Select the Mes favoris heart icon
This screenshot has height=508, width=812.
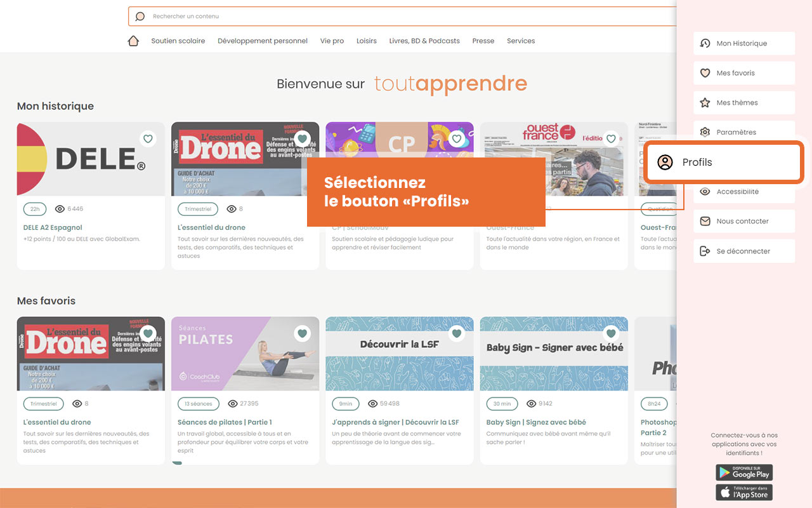point(705,73)
